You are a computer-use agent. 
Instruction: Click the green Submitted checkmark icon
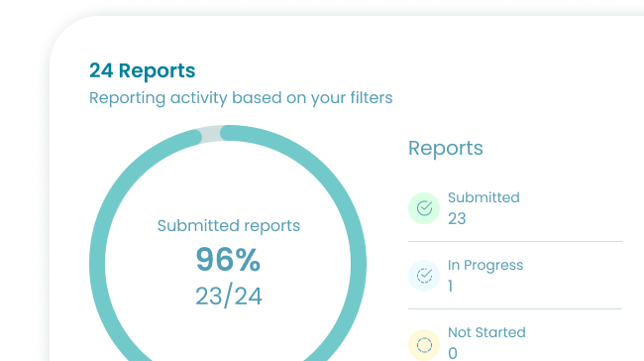pyautogui.click(x=424, y=208)
